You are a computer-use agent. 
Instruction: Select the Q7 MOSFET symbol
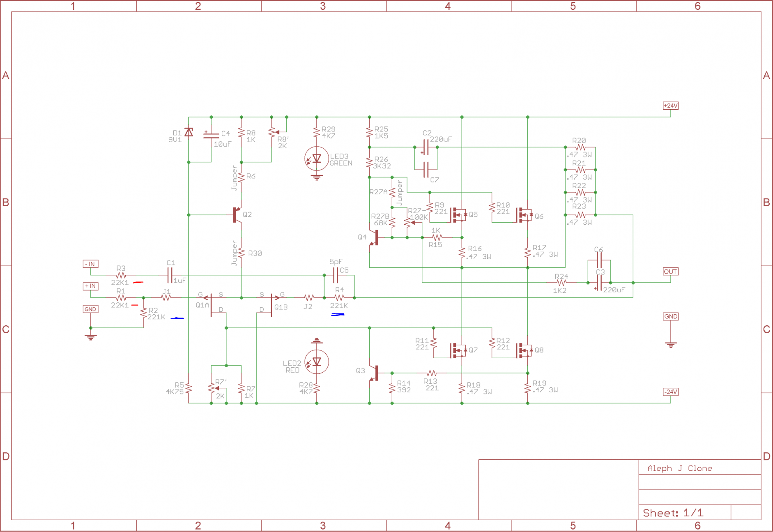coord(458,350)
